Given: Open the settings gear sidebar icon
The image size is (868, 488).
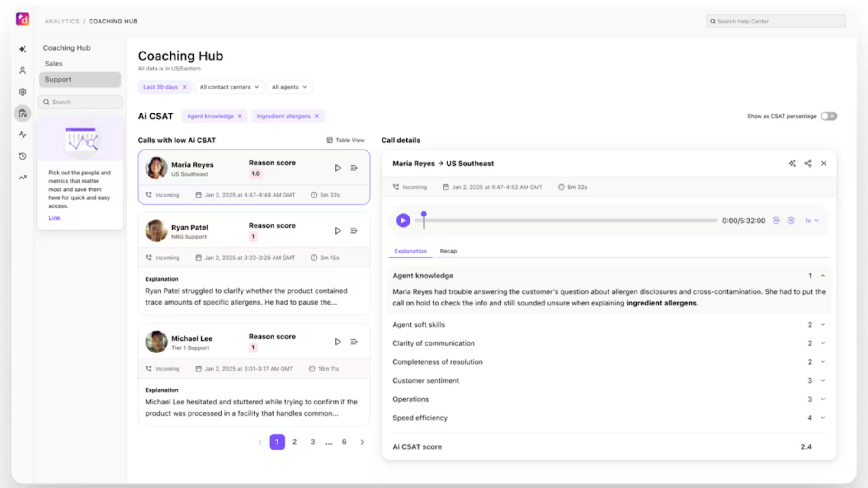Looking at the screenshot, I should pos(23,92).
